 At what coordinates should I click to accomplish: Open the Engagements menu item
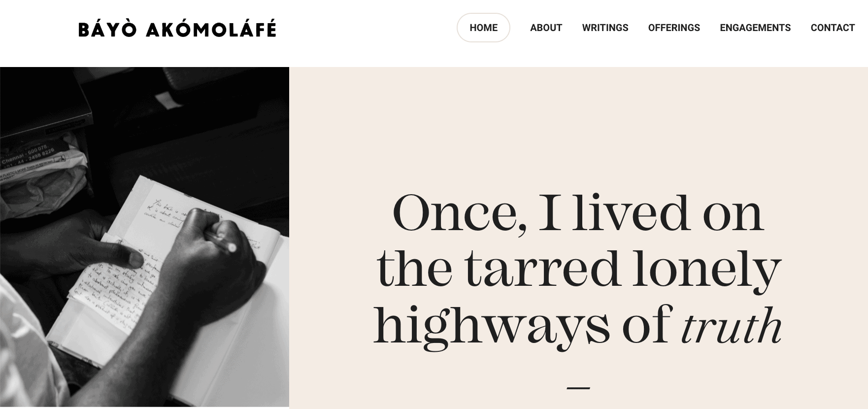tap(755, 28)
